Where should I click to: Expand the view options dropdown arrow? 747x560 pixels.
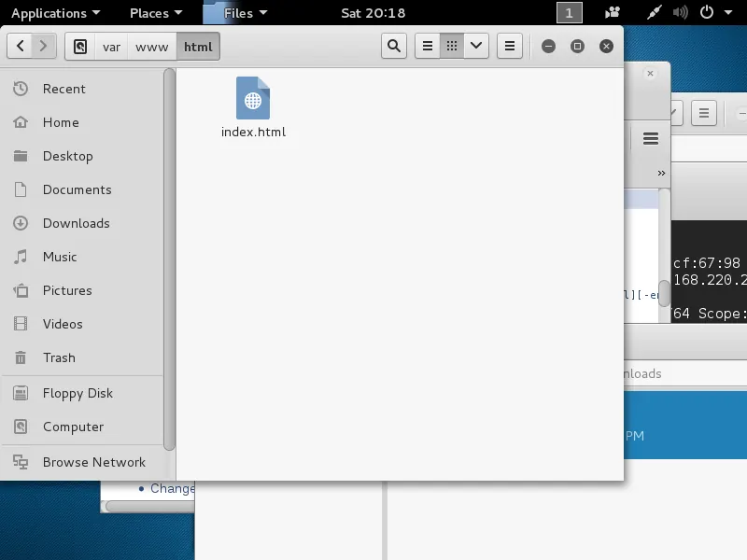coord(476,46)
